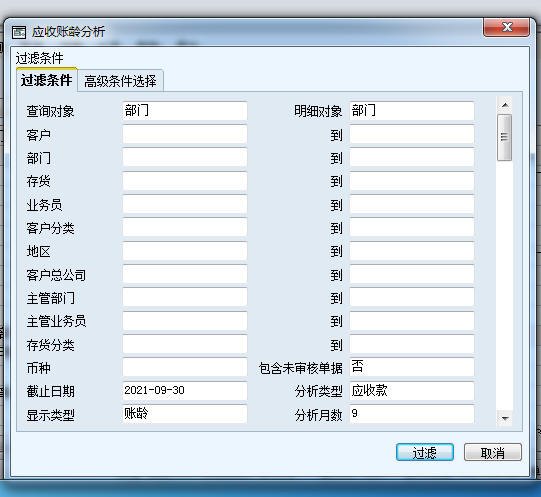Click the 分析月数 field showing 9
Viewport: 541px width, 497px height.
[412, 414]
